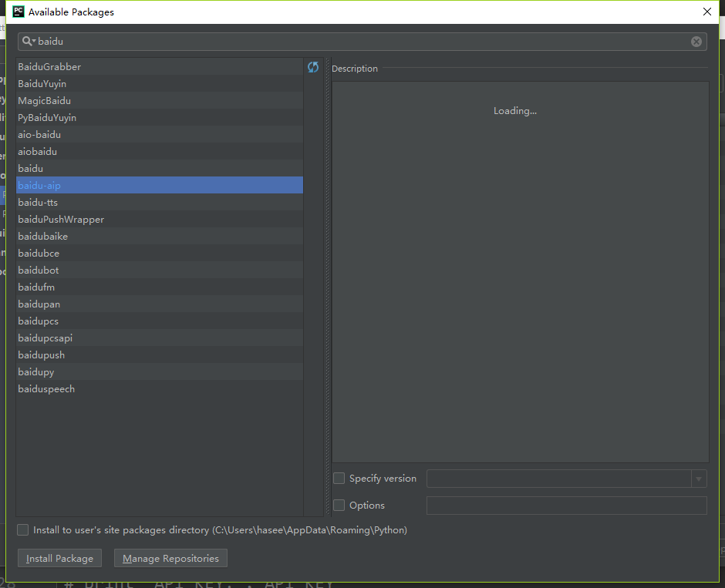This screenshot has width=725, height=588.
Task: Click the Loading... description area
Action: 520,272
